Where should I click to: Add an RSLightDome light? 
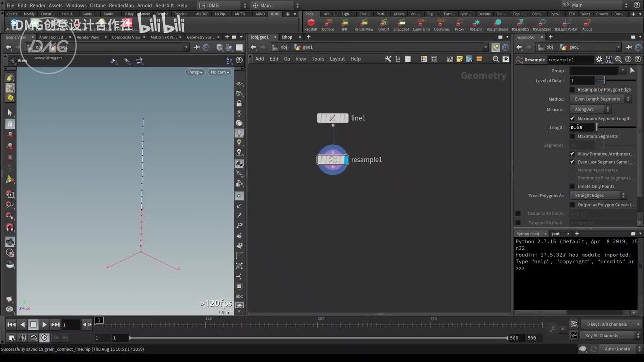497,25
